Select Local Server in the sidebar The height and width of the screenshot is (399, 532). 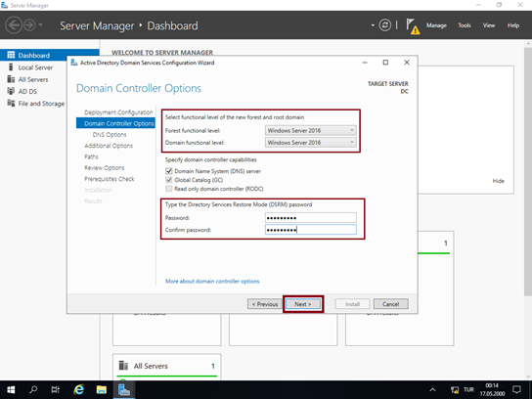tap(35, 67)
